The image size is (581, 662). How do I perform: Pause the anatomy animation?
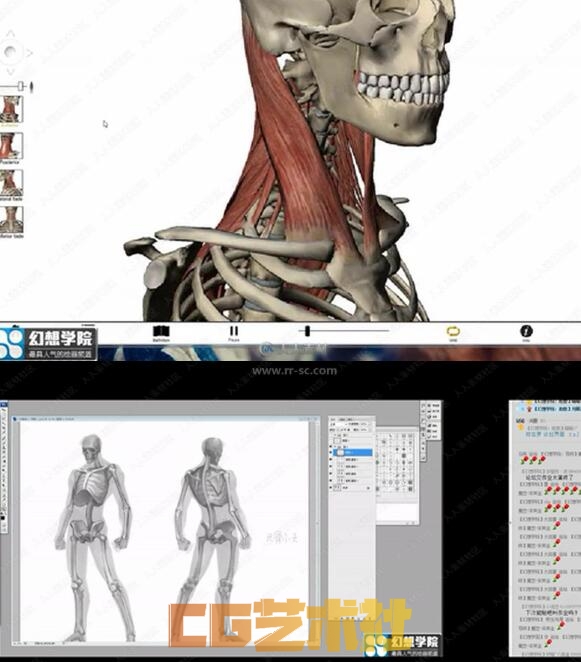[233, 331]
